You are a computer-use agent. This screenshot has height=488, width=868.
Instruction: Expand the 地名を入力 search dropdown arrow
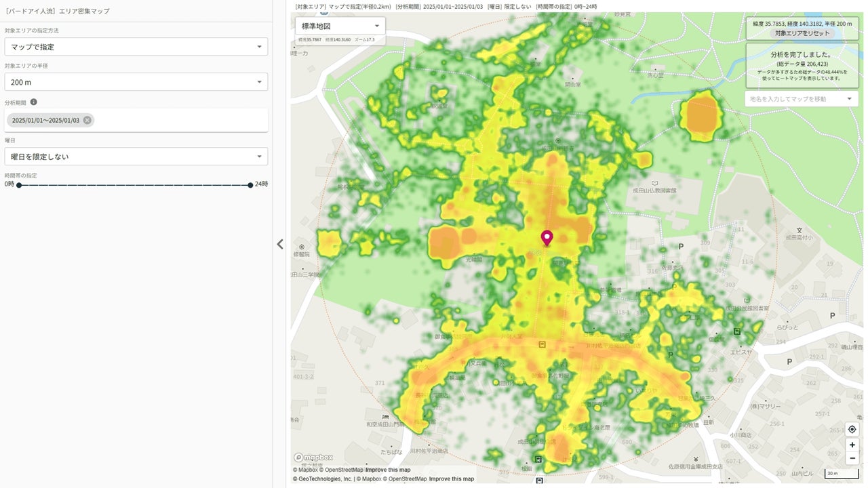[x=849, y=99]
